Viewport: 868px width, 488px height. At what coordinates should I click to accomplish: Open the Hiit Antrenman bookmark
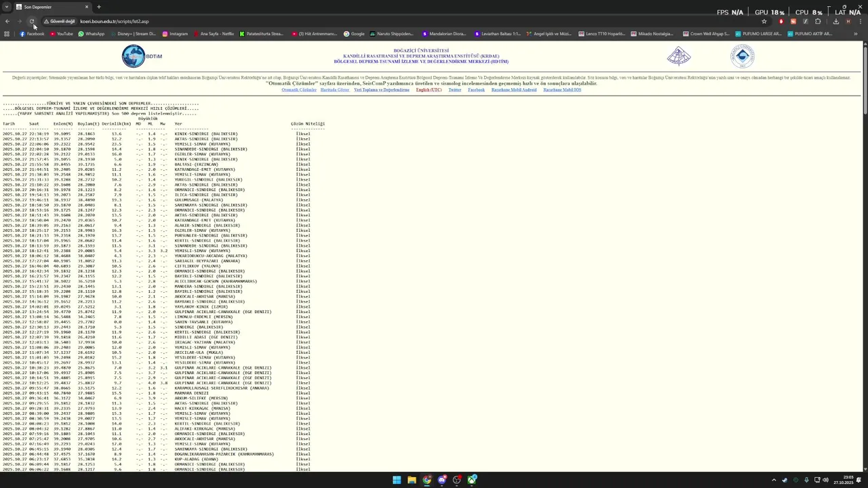[315, 34]
